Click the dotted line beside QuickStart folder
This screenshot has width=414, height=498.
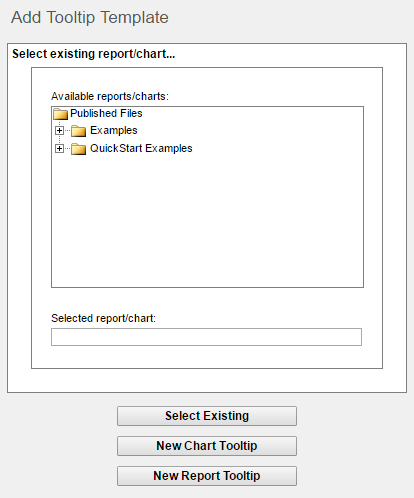[x=67, y=149]
